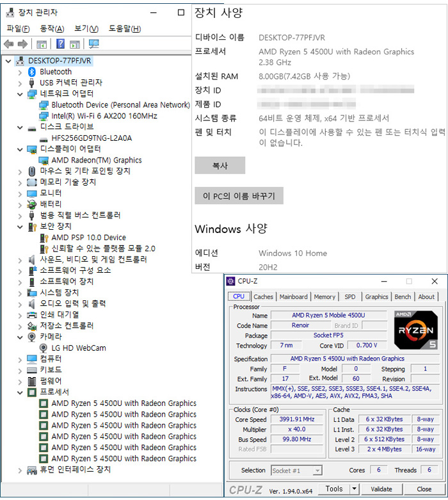This screenshot has width=448, height=500.
Task: Switch to the Mainboard tab in CPU-Z
Action: [x=293, y=296]
